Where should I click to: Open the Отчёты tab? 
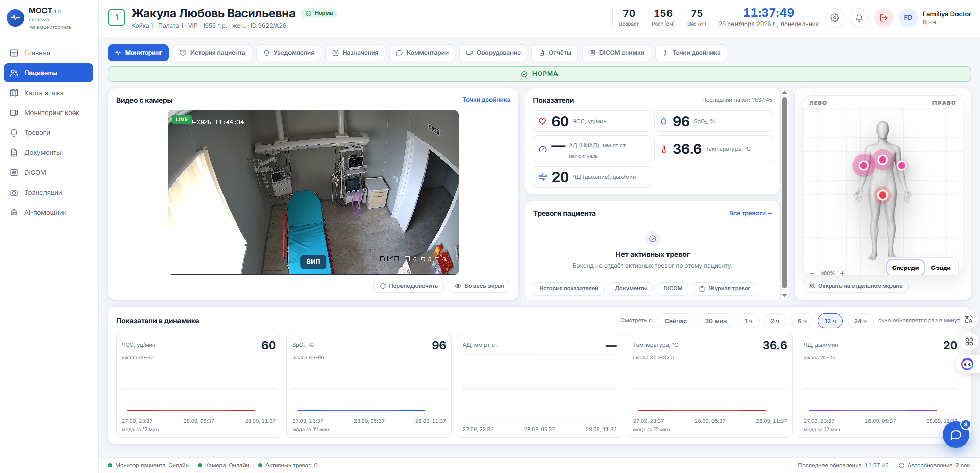554,53
